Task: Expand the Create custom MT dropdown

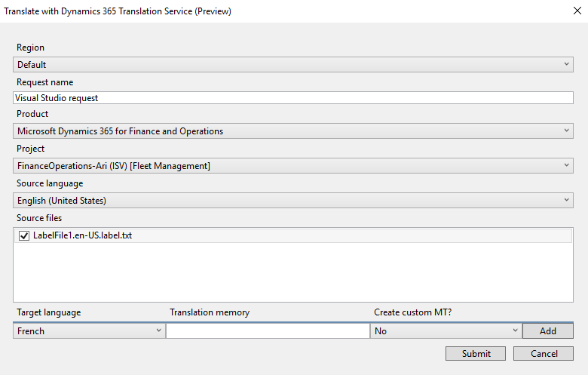Action: tap(515, 331)
